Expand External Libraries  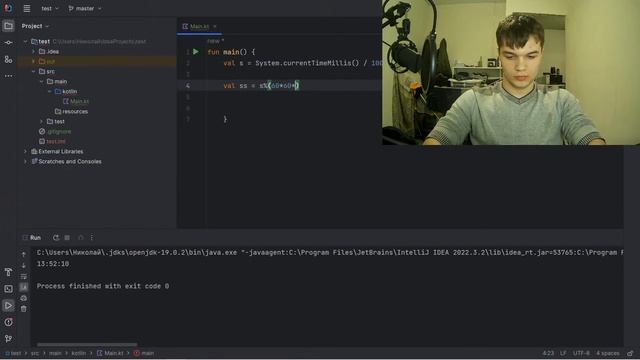coord(25,151)
